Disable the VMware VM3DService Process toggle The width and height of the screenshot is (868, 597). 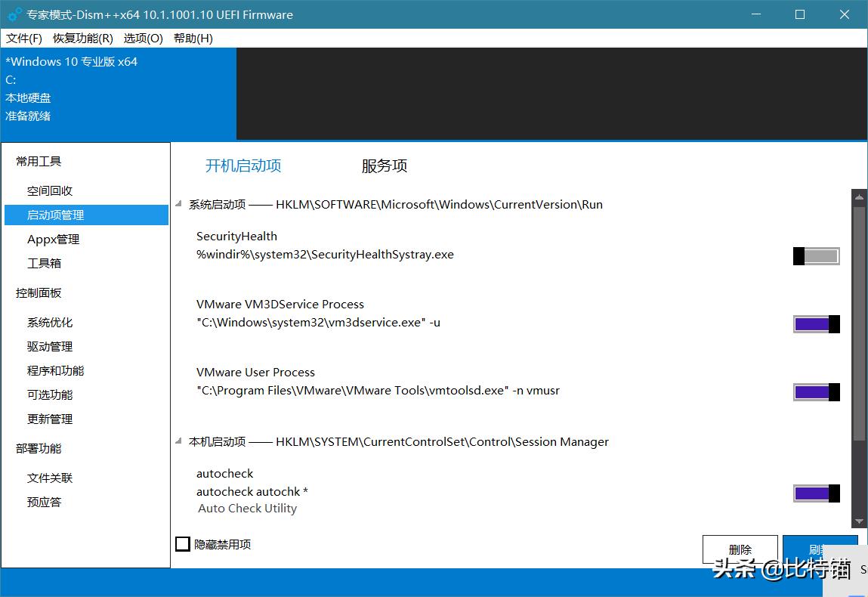817,324
